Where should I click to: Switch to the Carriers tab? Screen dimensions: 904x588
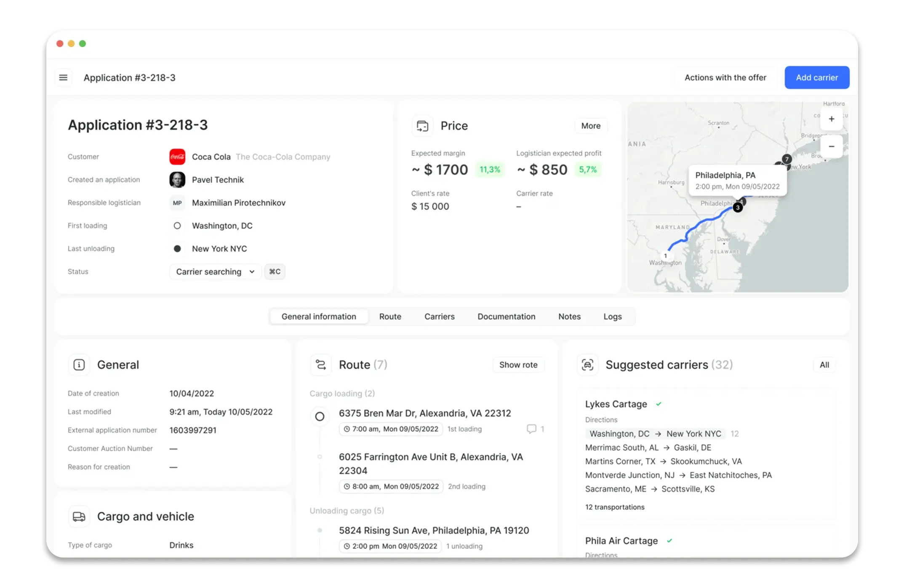439,317
